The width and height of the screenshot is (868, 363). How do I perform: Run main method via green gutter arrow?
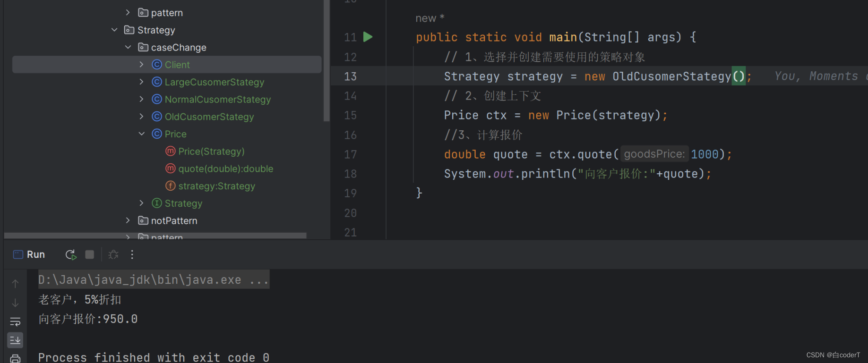pyautogui.click(x=368, y=37)
